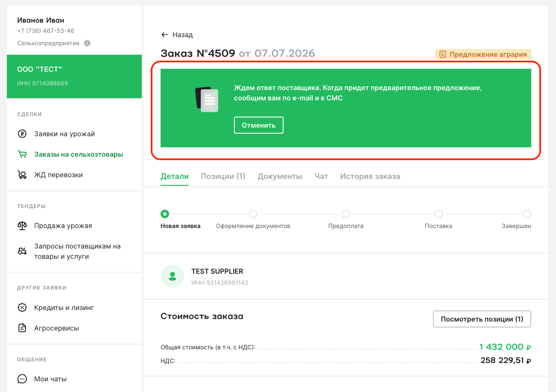Screen dimensions: 556x392
Task: Switch to the Чат tab
Action: click(x=321, y=176)
